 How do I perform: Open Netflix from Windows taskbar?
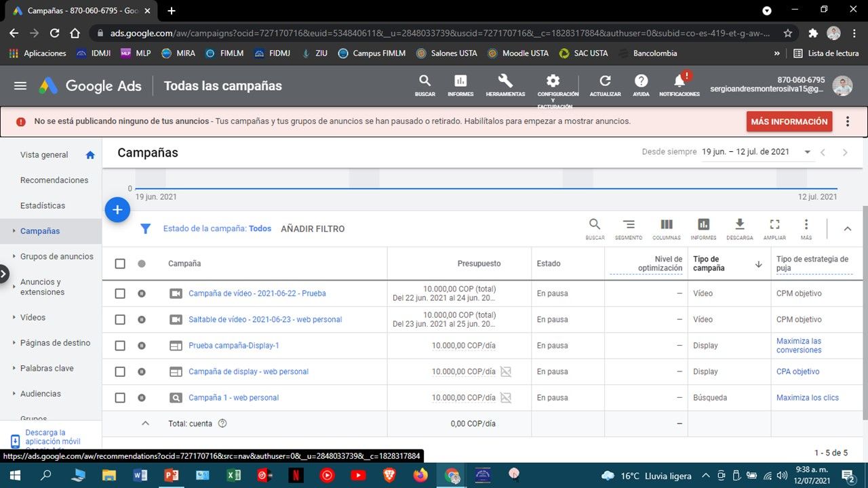coord(296,475)
